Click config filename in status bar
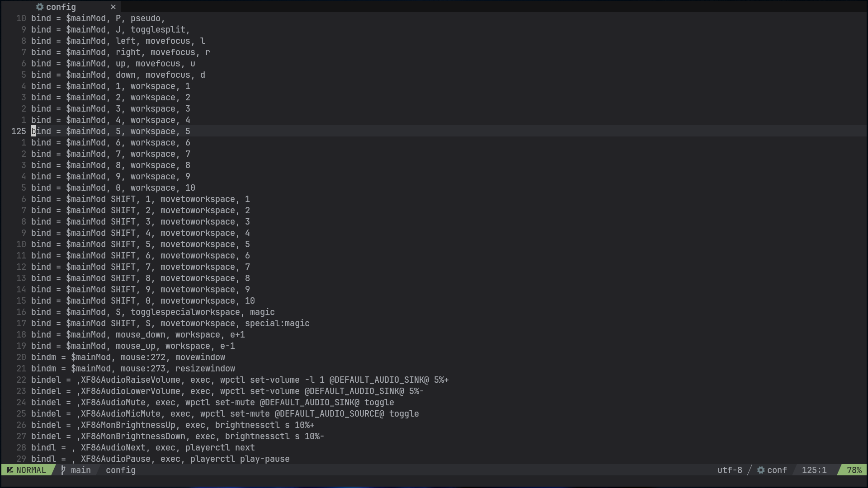 (x=121, y=470)
